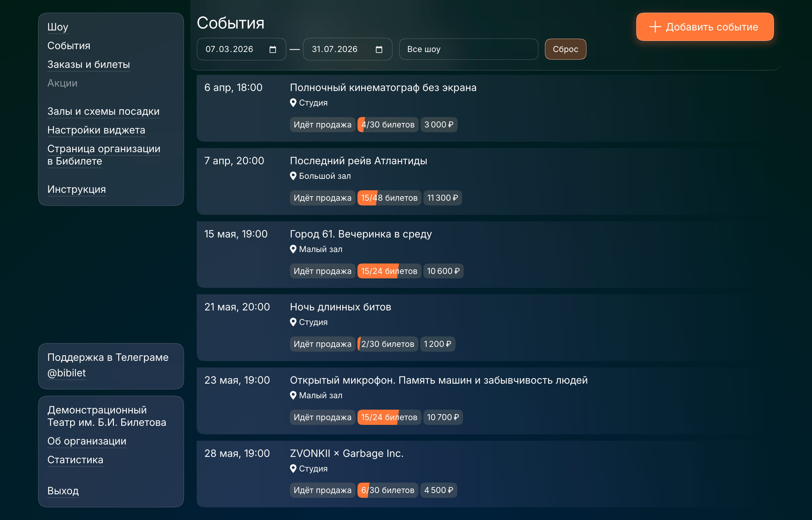This screenshot has width=812, height=520.
Task: Expand the Все шоу filter dropdown
Action: [468, 49]
